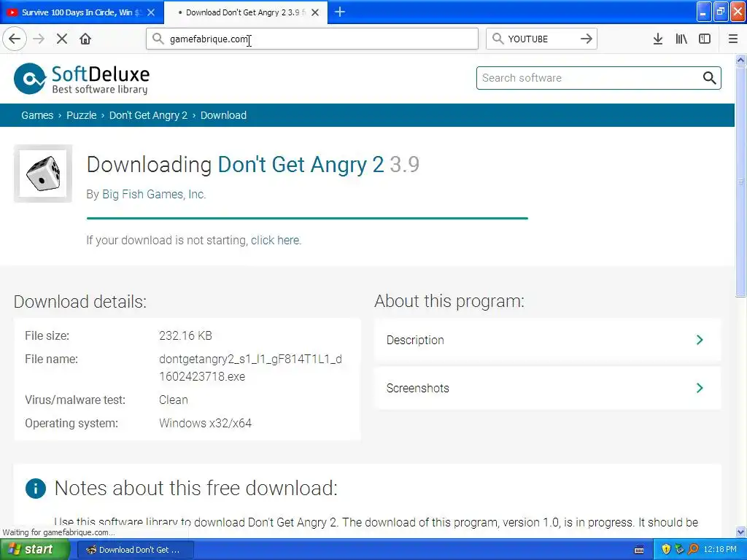The height and width of the screenshot is (560, 747).
Task: Open the browser downloads arrow icon
Action: 658,39
